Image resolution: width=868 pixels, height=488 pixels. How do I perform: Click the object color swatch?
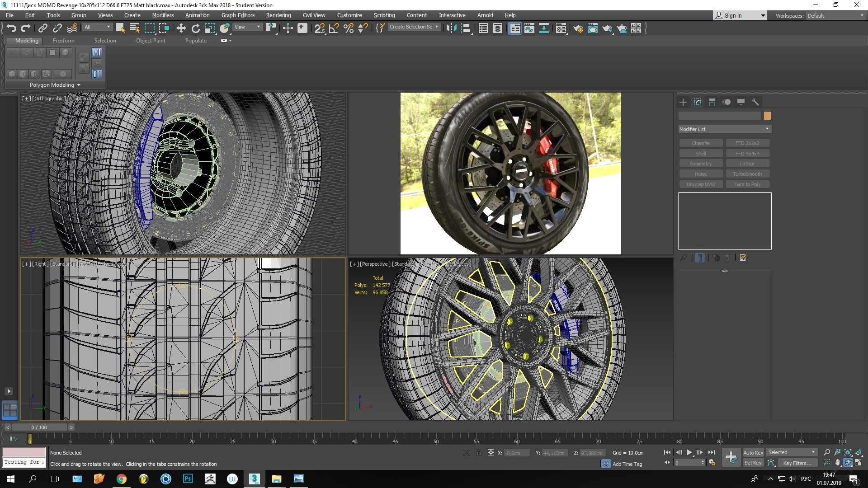pyautogui.click(x=767, y=116)
